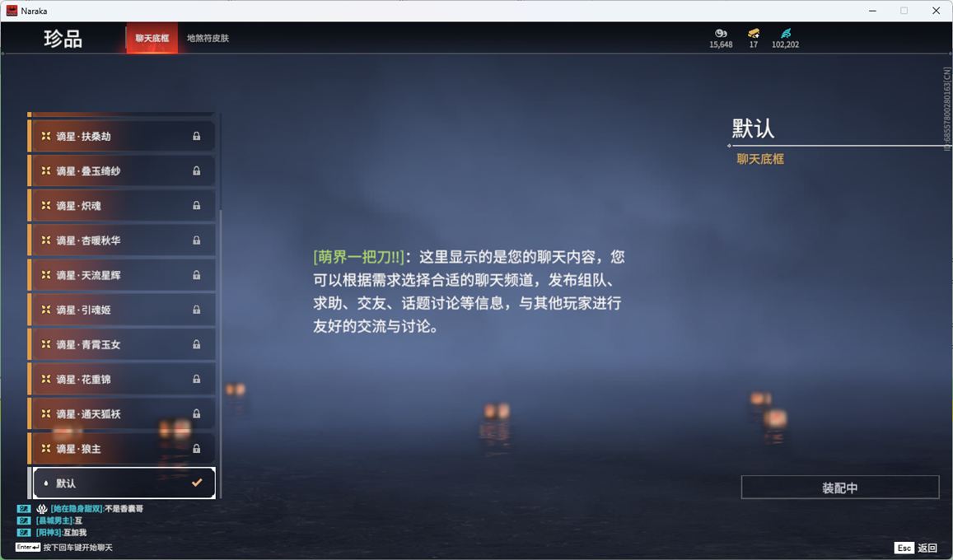Click the large 默认 heading on the right panel
Image resolution: width=953 pixels, height=560 pixels.
coord(752,128)
